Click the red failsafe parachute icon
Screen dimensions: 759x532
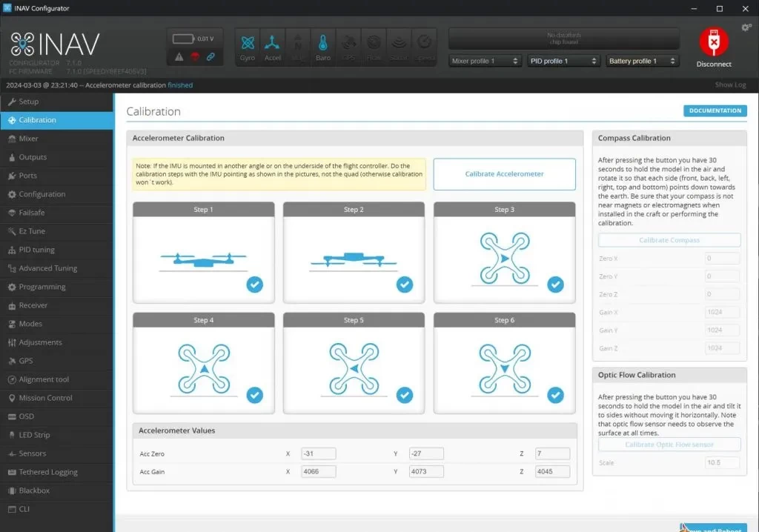(195, 57)
